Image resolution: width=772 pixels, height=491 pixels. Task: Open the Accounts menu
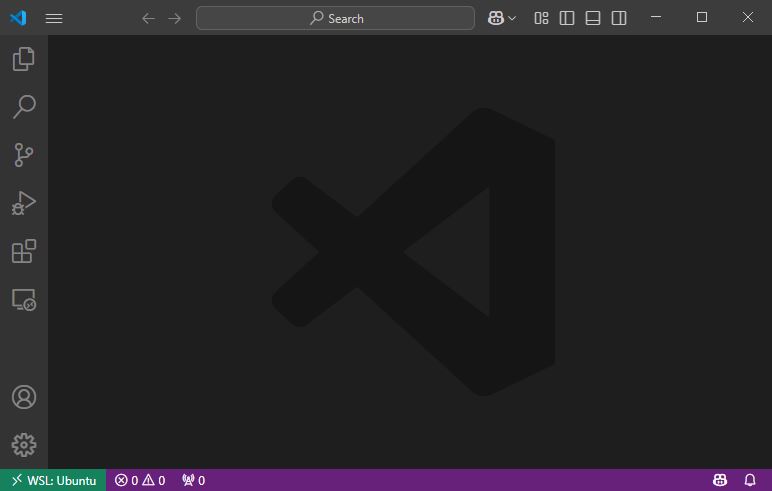point(24,397)
